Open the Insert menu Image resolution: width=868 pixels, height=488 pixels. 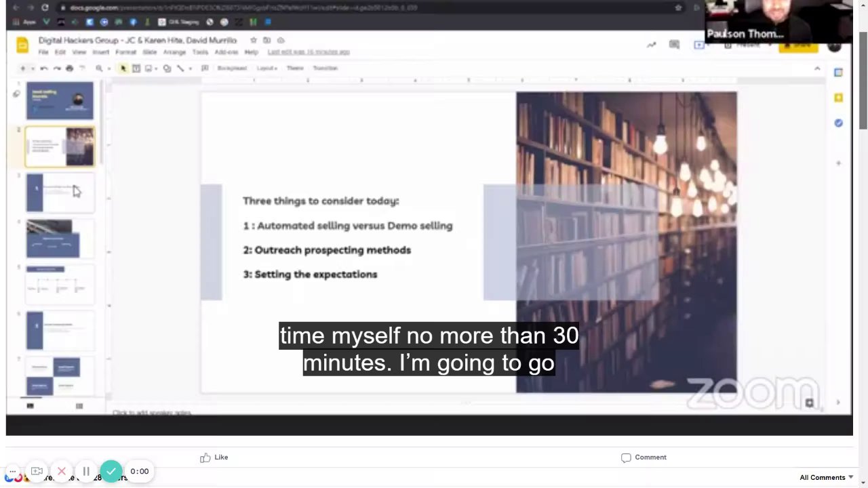[101, 52]
